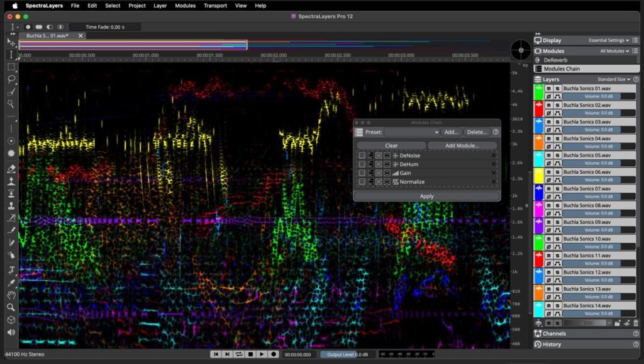Viewport: 644px width, 364px height.
Task: Remove Normalize module with X
Action: (494, 182)
